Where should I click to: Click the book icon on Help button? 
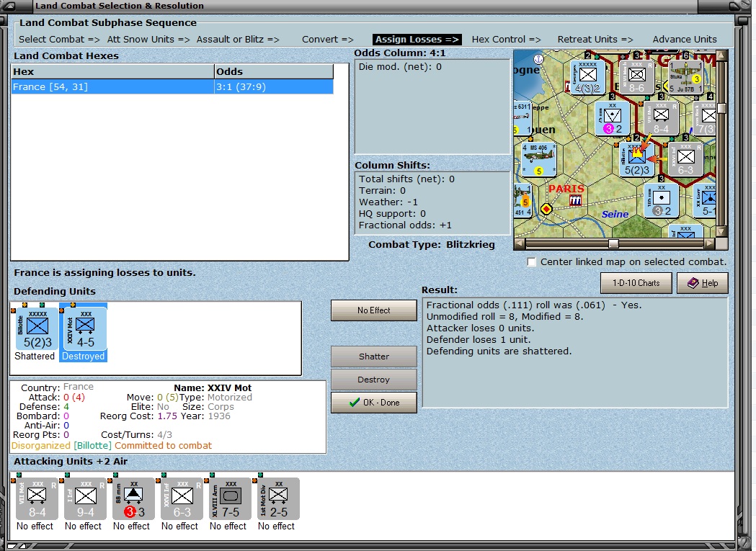tap(693, 283)
